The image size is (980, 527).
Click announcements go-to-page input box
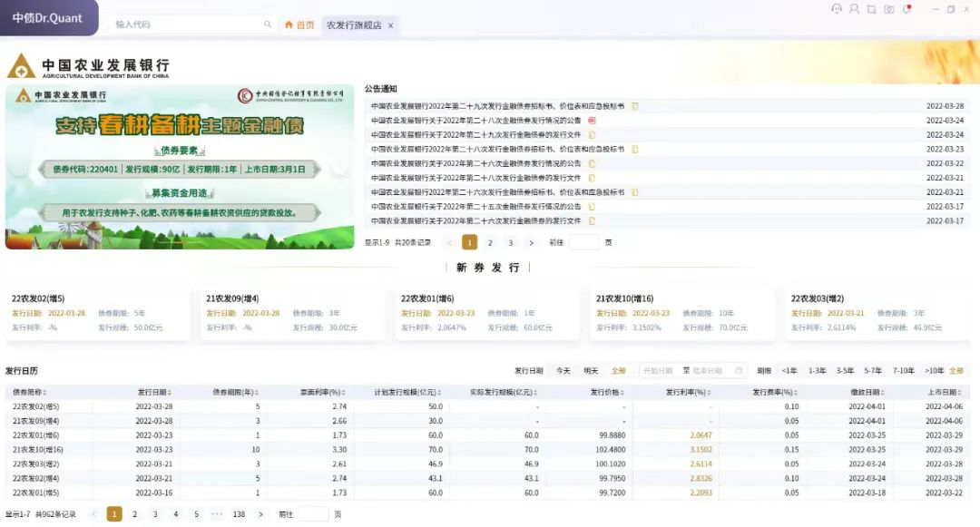(583, 243)
